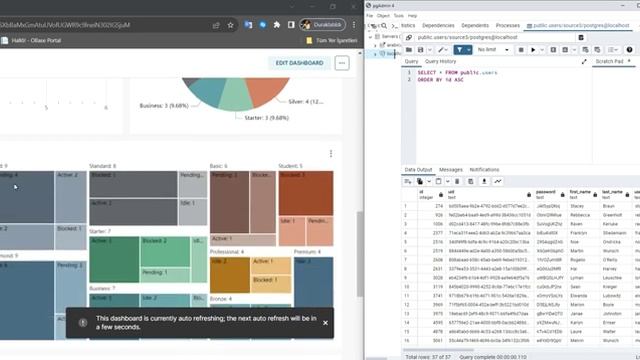
Task: Open the Help menu in pgAdmin
Action: point(413,16)
